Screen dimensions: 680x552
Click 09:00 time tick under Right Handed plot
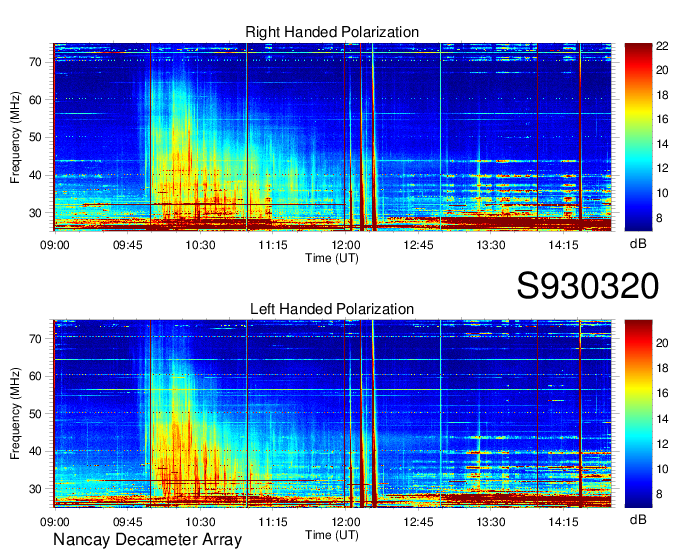(x=55, y=245)
